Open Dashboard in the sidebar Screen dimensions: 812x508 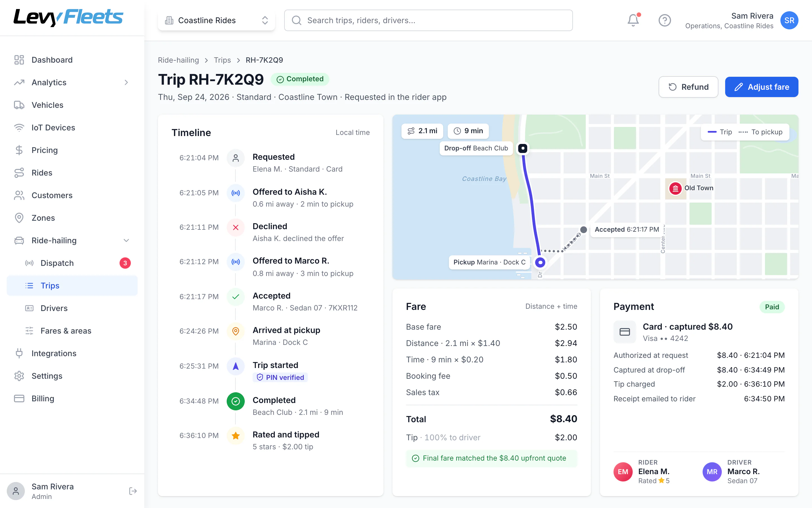point(72,60)
